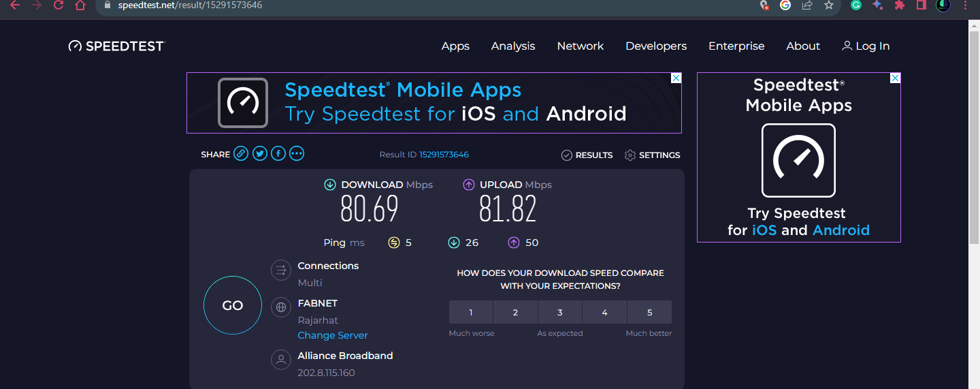Screen dimensions: 980x389
Task: Close the top banner ad
Action: 676,78
